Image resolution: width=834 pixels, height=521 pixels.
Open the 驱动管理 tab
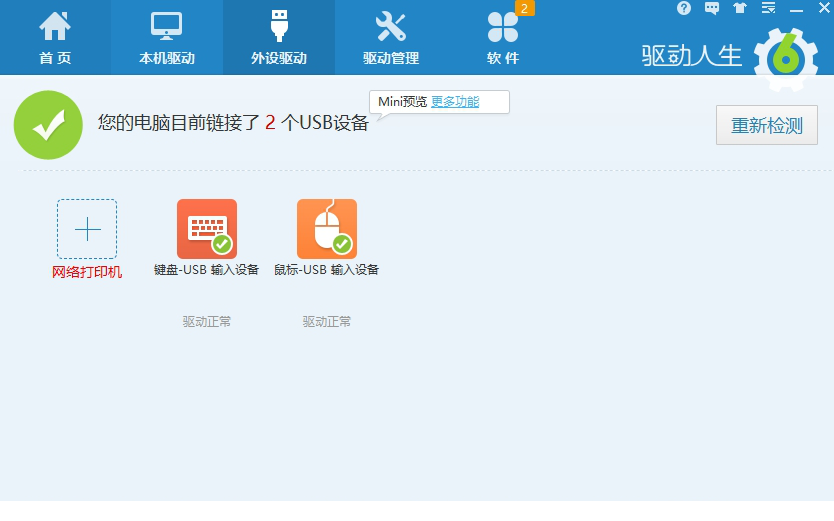pyautogui.click(x=391, y=37)
